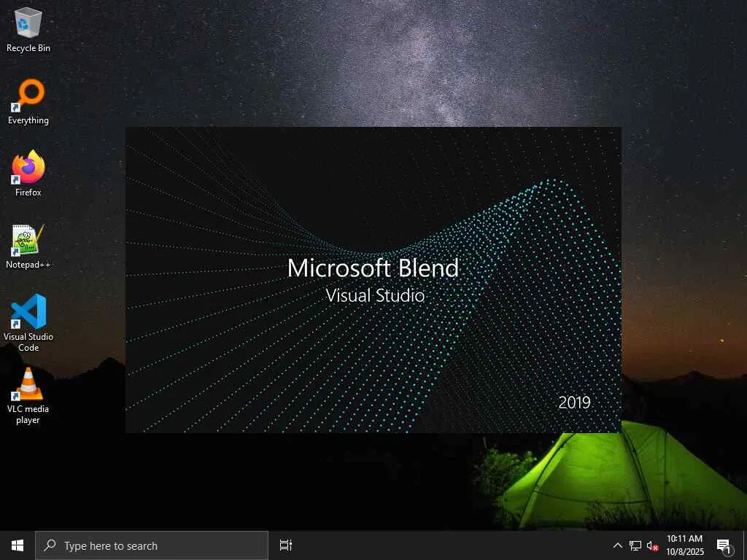Open the clock showing 10:11 AM
Screen dimensions: 747x560
(x=684, y=545)
